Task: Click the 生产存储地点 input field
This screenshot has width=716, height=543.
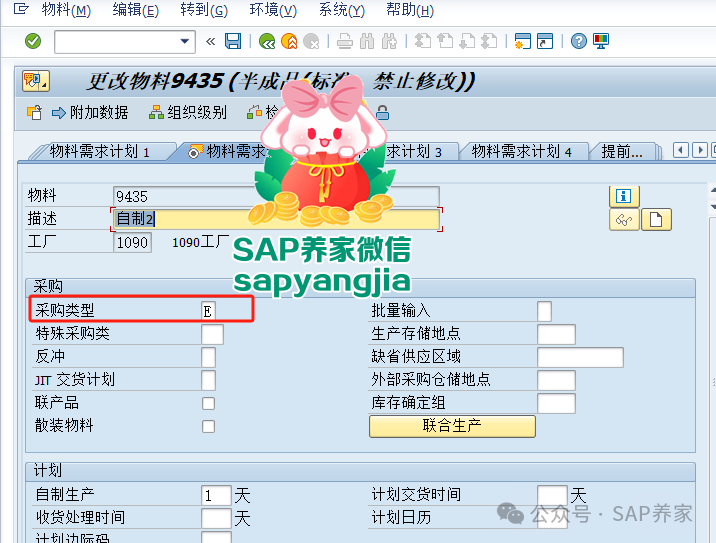Action: pos(556,334)
